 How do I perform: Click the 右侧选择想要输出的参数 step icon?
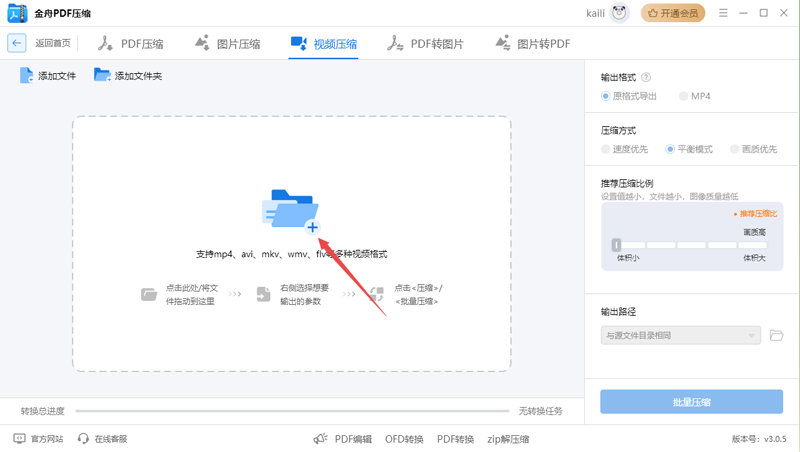click(263, 294)
